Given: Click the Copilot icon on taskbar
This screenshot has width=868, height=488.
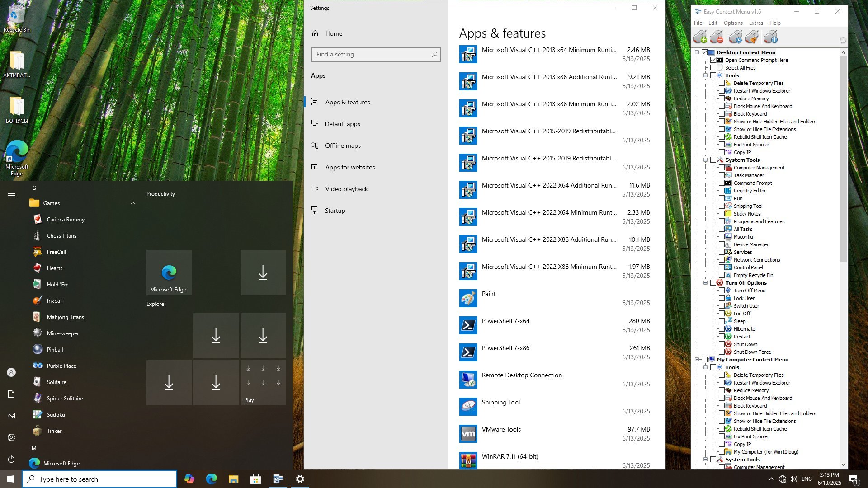Looking at the screenshot, I should click(189, 479).
